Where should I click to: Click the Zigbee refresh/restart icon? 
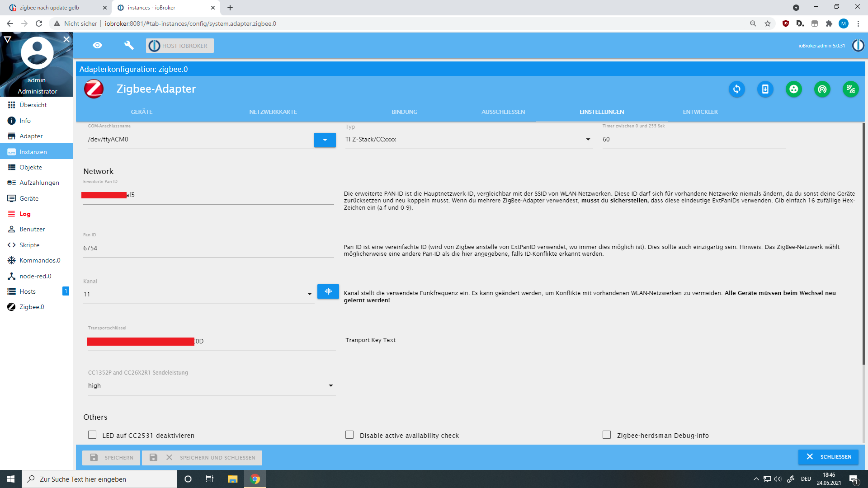pyautogui.click(x=736, y=89)
